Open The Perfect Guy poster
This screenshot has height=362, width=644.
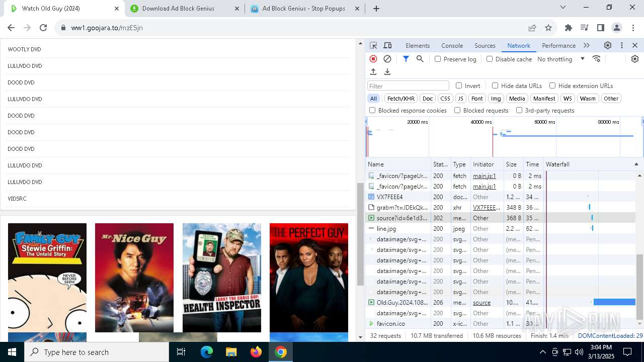[x=309, y=278]
